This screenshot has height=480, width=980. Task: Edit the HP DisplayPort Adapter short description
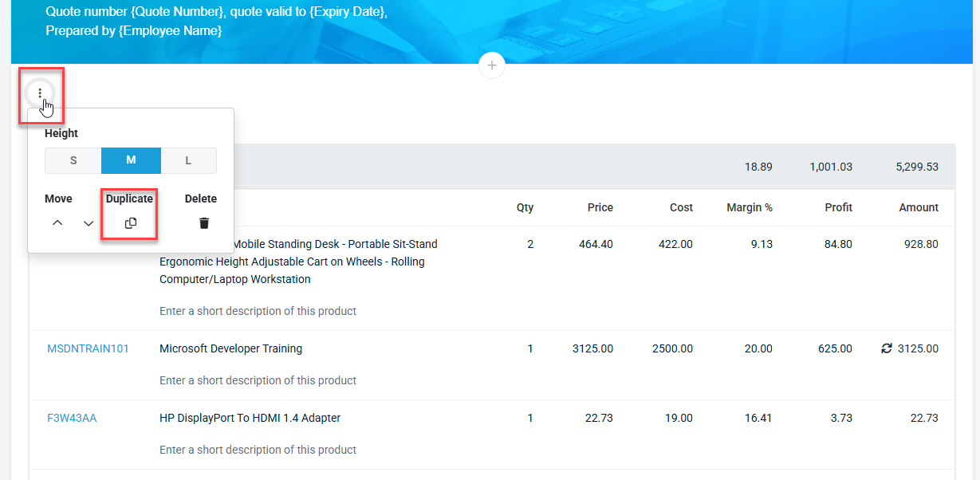258,450
